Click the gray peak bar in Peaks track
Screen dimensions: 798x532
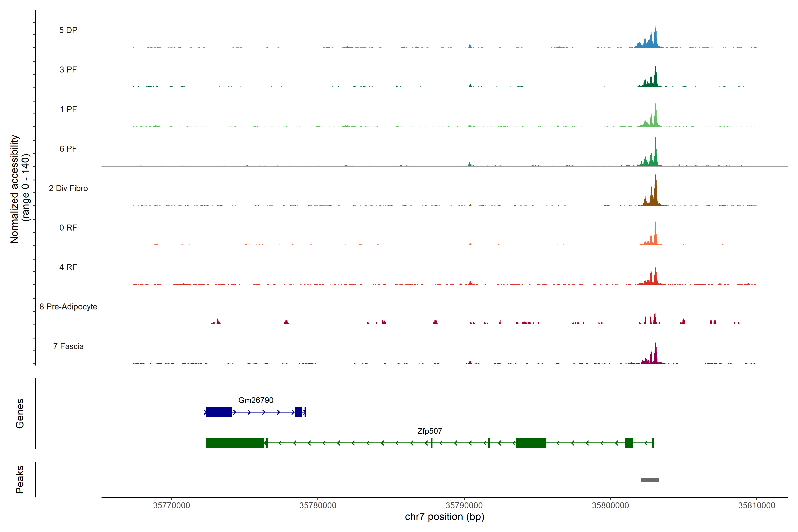point(650,480)
